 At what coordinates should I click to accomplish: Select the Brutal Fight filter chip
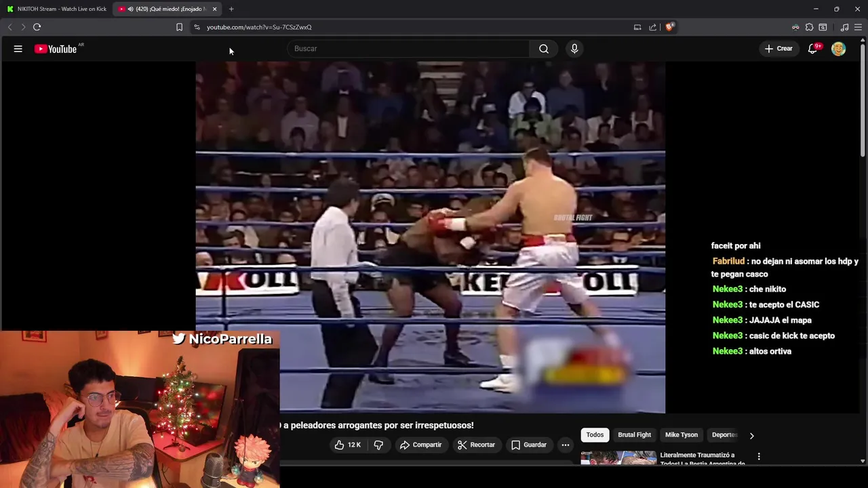tap(634, 435)
